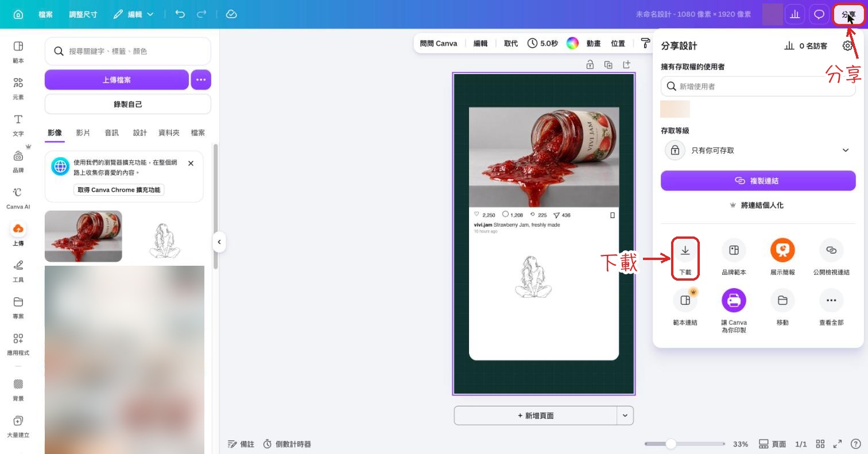
Task: Toggle grid view of pages
Action: [x=820, y=444]
